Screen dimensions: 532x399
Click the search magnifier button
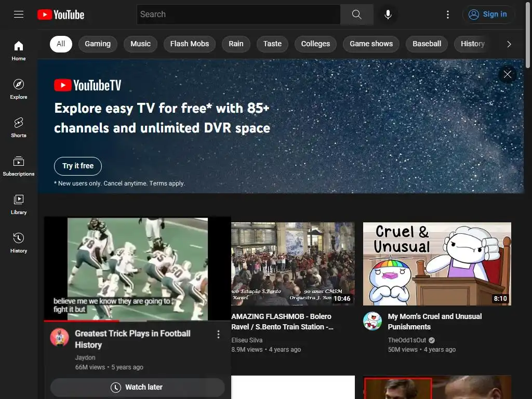356,14
